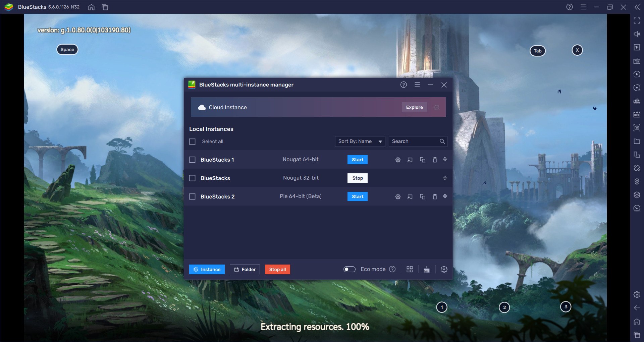Check the BlueStacks Nougat 32-bit checkbox
This screenshot has height=342, width=644.
192,178
